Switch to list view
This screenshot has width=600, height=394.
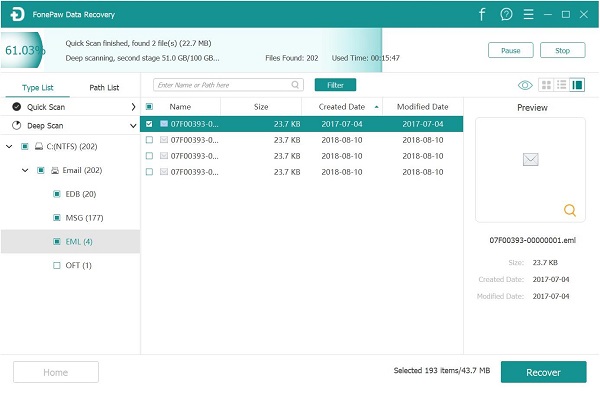tap(561, 85)
